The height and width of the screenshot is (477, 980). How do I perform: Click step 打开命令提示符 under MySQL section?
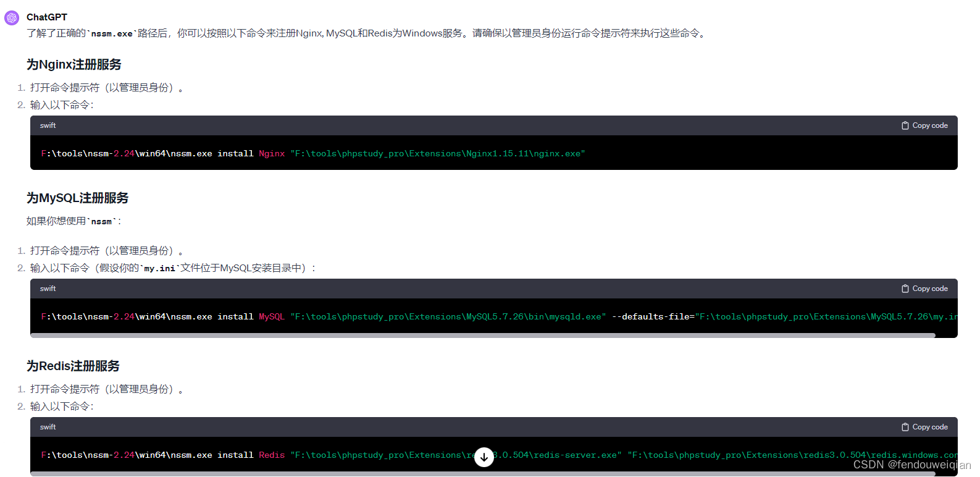[x=107, y=251]
